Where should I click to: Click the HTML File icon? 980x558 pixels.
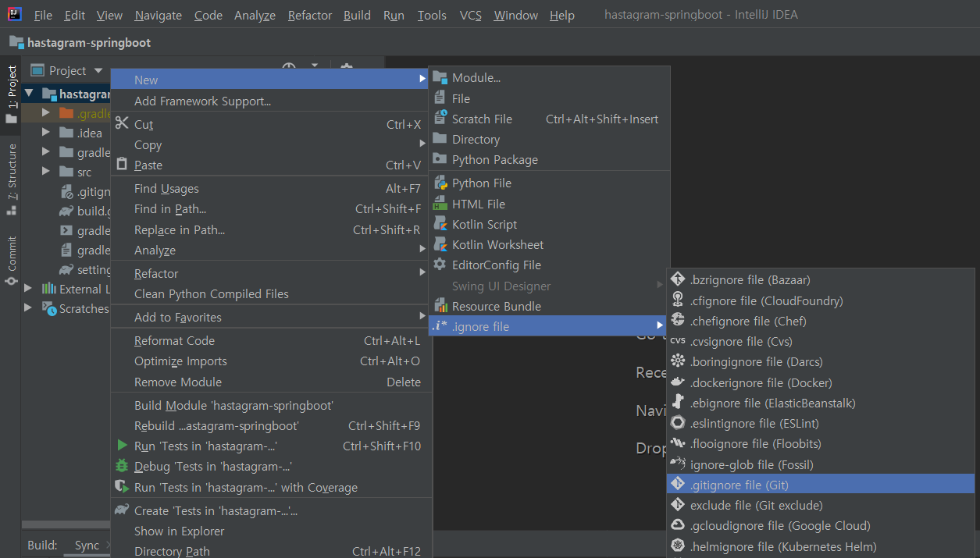point(440,204)
